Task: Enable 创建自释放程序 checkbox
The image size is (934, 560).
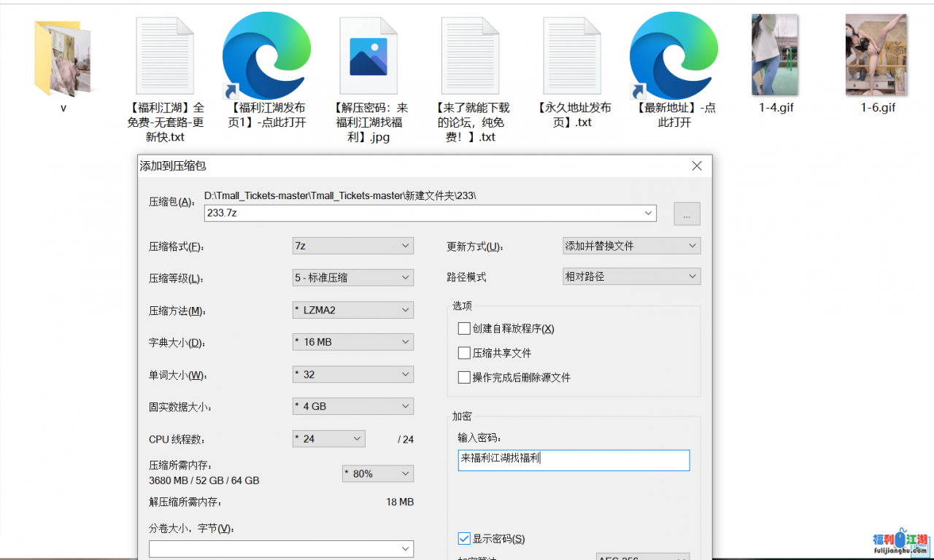Action: click(464, 329)
